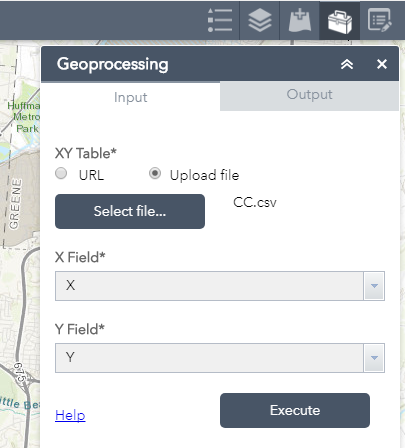Viewport: 405px width, 448px height.
Task: Collapse the Geoprocessing panel with double chevron
Action: point(347,64)
